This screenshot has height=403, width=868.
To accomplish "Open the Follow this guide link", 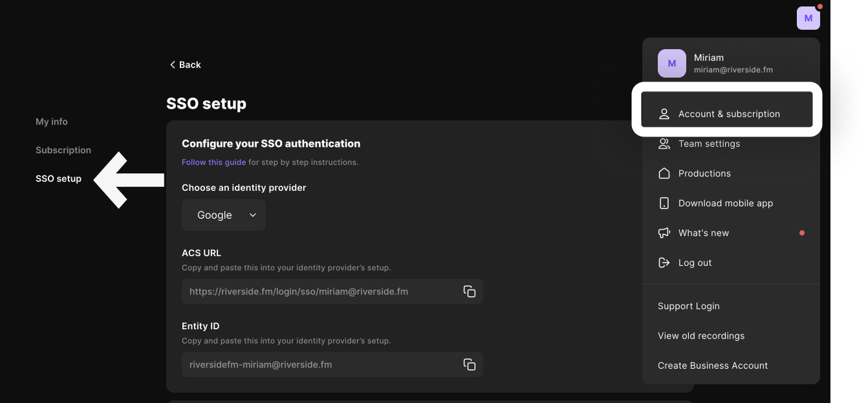I will pos(213,162).
